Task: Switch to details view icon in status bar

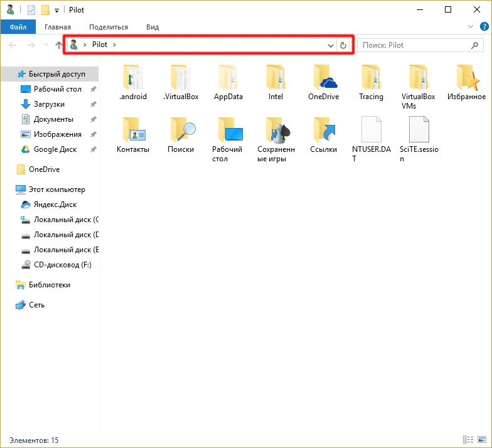Action: coord(468,439)
